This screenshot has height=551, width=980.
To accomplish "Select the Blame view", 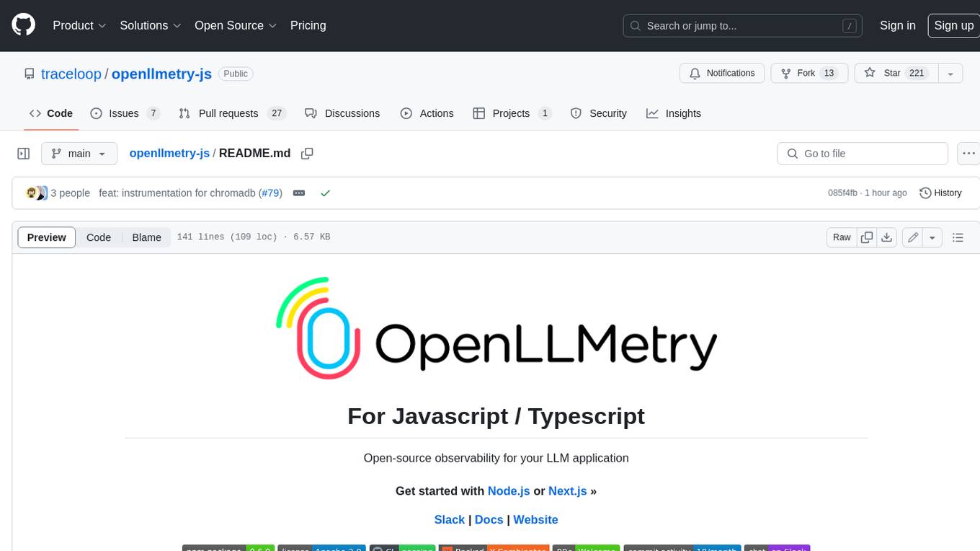I will 146,237.
